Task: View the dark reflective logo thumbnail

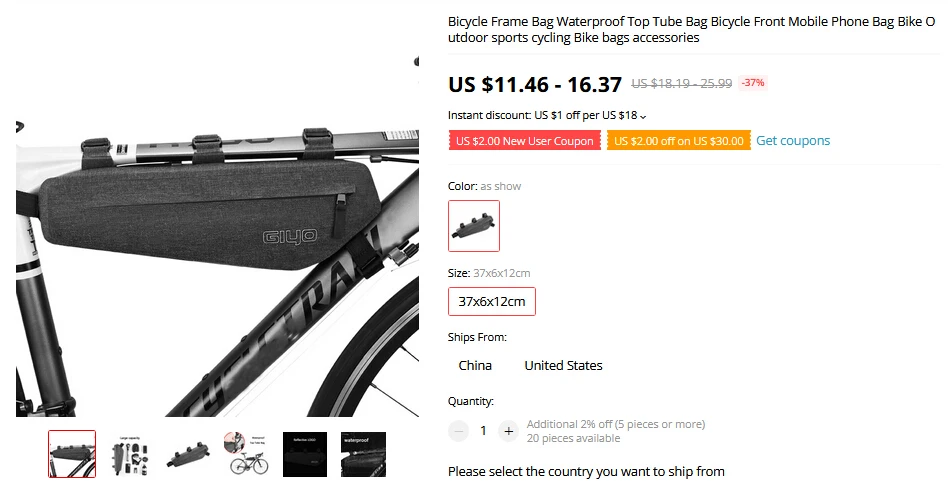Action: point(305,454)
